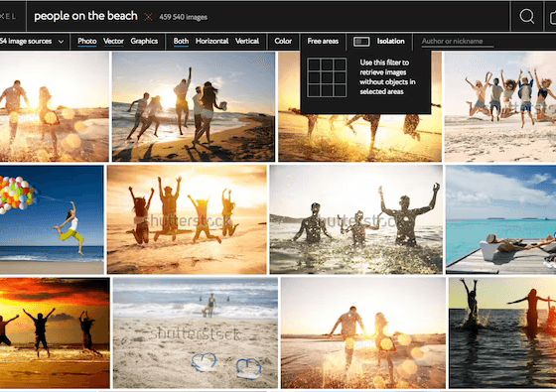Click the image sources chevron arrow
Image resolution: width=556 pixels, height=392 pixels.
(x=61, y=42)
